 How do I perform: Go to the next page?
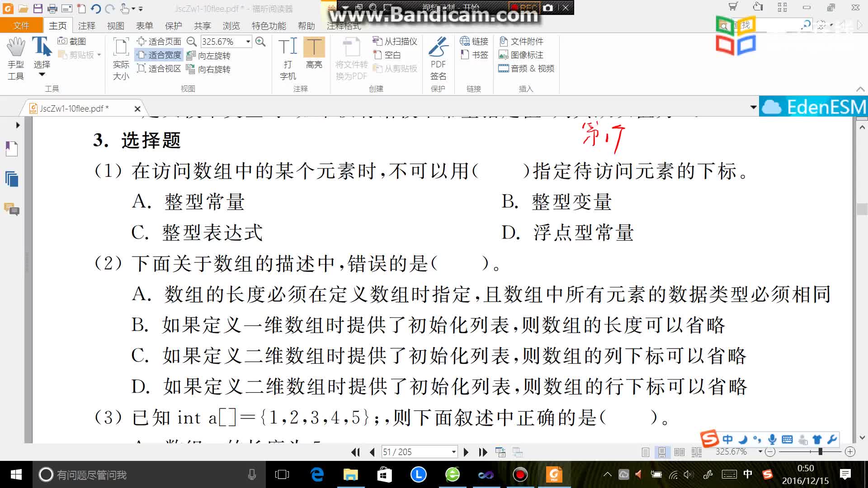pyautogui.click(x=466, y=452)
